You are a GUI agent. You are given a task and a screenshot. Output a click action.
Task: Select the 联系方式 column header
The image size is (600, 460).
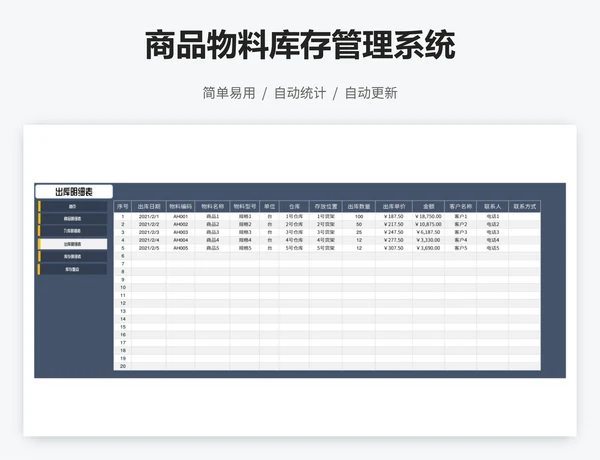point(525,207)
